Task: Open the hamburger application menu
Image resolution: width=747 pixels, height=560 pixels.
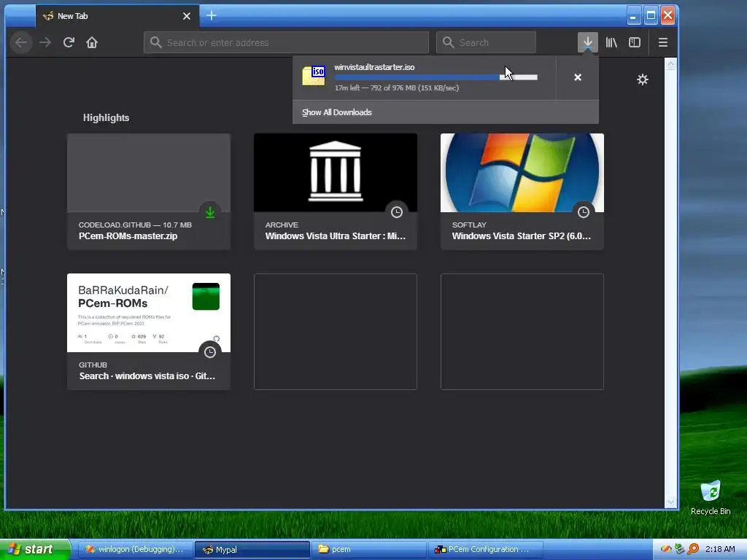Action: coord(662,42)
